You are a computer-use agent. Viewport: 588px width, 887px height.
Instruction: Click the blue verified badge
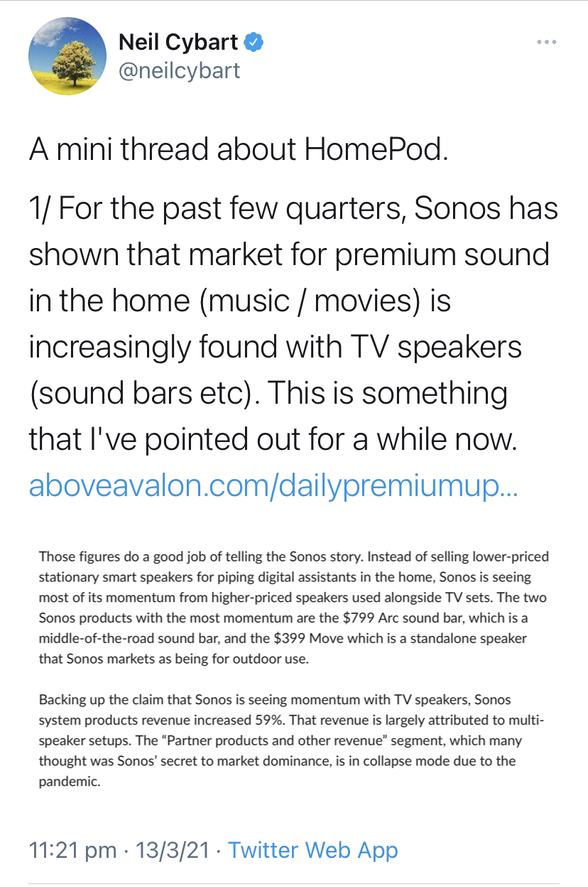point(254,43)
